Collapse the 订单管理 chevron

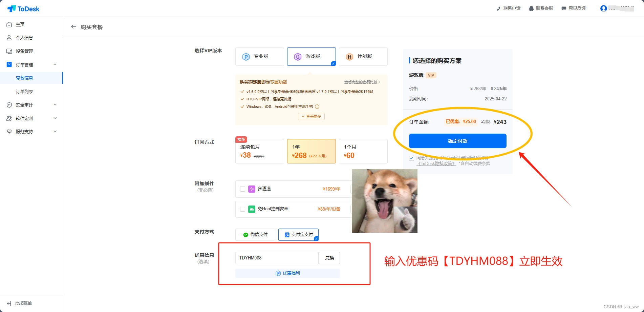pos(55,64)
